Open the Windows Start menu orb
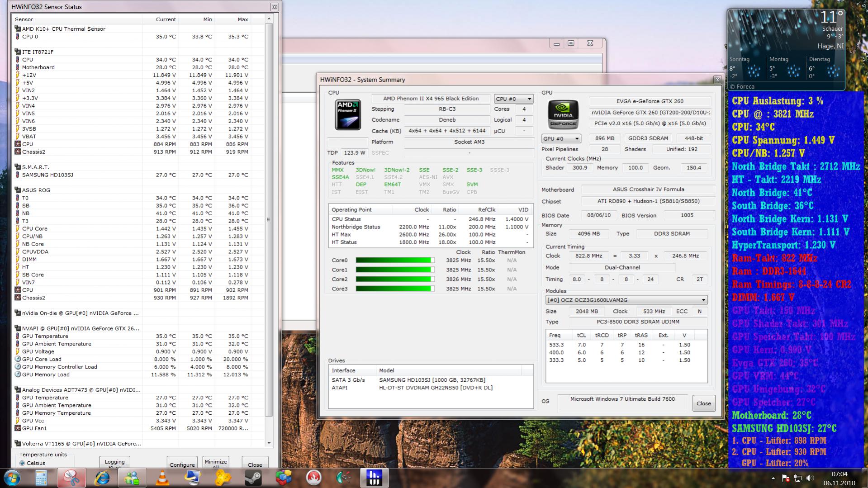Image resolution: width=868 pixels, height=488 pixels. tap(12, 478)
